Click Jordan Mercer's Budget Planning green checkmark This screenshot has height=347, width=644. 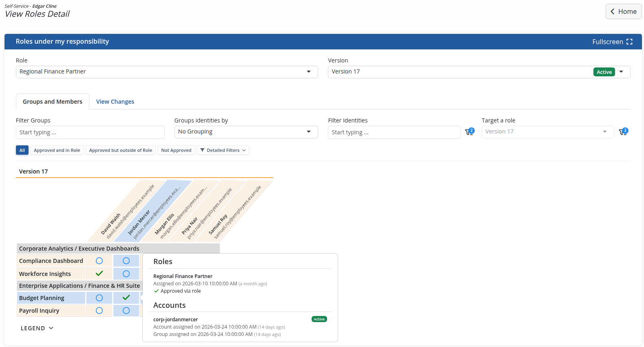[126, 298]
